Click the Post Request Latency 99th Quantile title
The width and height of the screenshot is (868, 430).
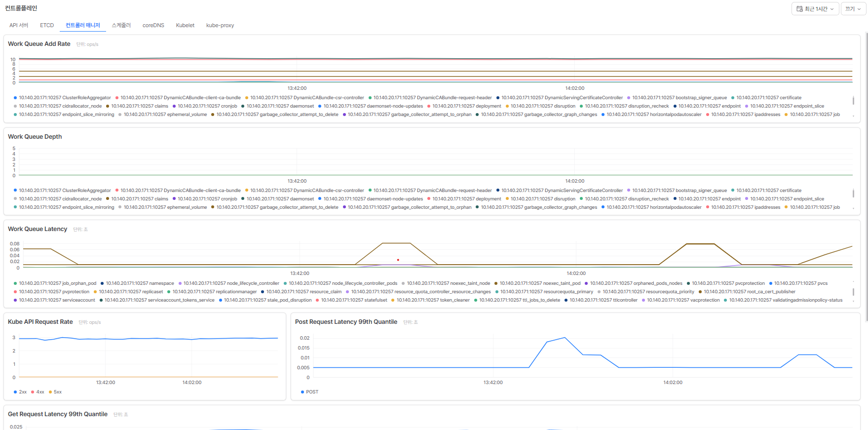point(346,322)
